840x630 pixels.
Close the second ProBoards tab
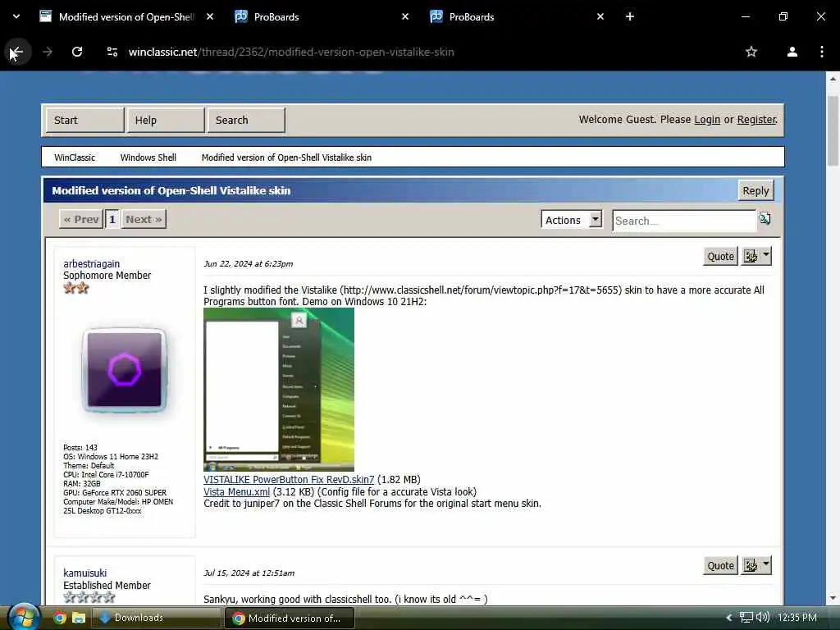coord(600,16)
